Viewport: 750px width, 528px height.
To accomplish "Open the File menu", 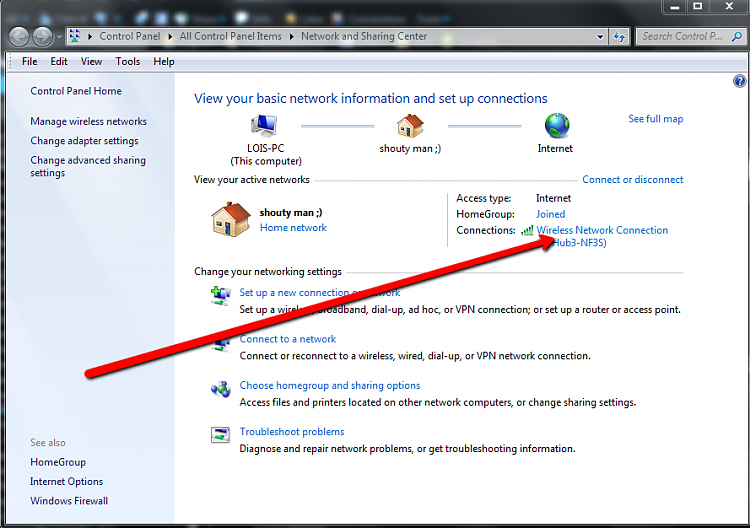I will (x=30, y=62).
